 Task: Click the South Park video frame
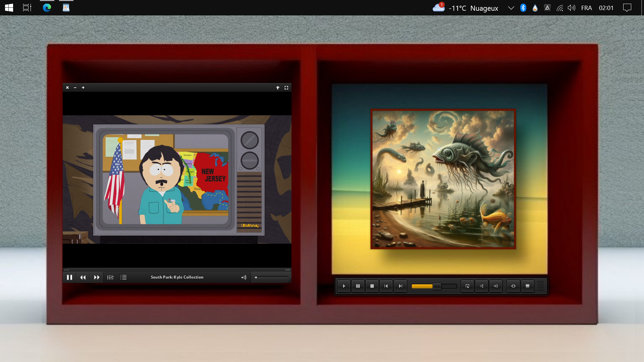click(x=177, y=179)
